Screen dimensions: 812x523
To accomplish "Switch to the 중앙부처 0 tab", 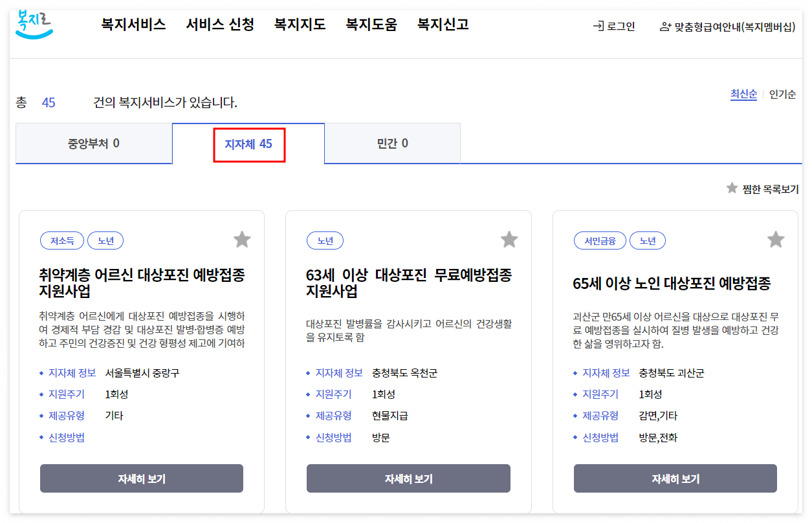I will pyautogui.click(x=94, y=144).
